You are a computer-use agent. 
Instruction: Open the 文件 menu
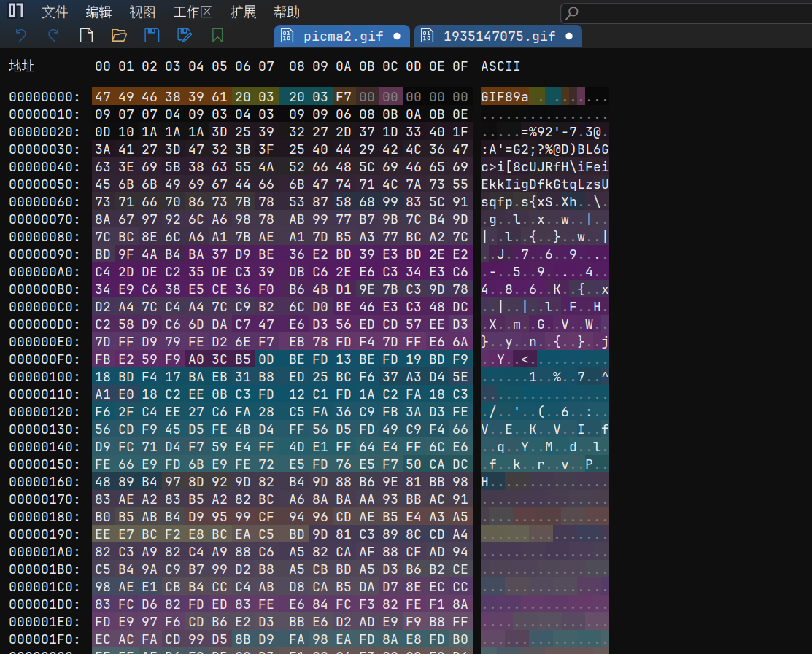[55, 12]
